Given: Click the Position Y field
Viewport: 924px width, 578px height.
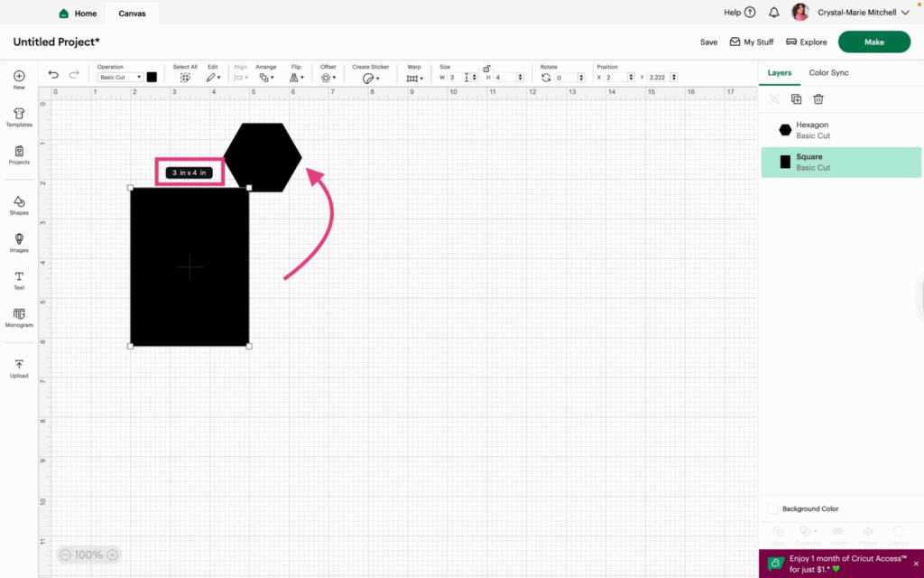Looking at the screenshot, I should [659, 78].
